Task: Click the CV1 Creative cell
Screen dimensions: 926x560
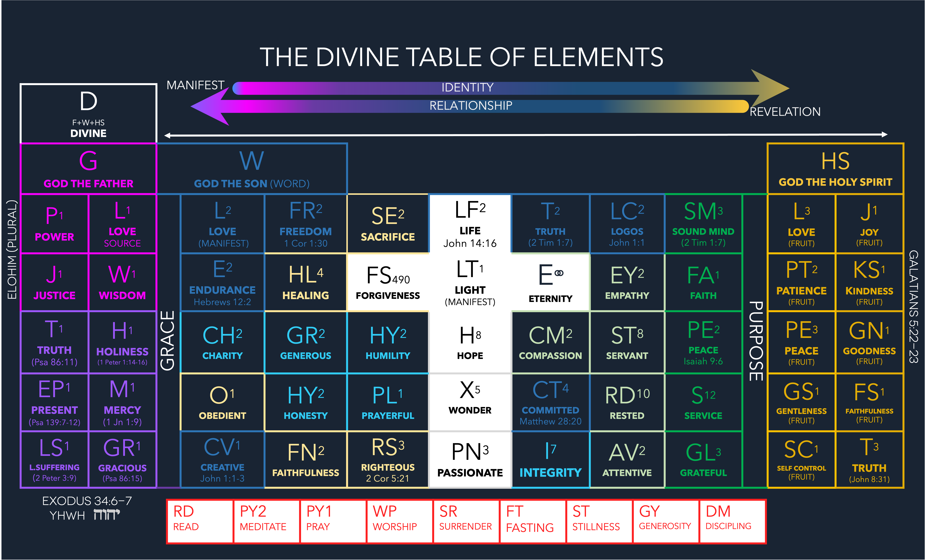Action: coord(223,459)
